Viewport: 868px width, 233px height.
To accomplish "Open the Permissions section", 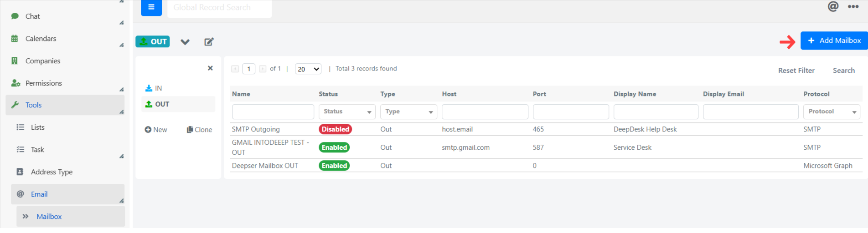I will tap(43, 83).
